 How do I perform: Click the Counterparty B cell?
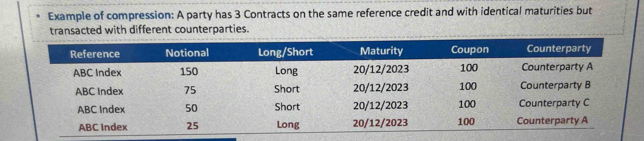pyautogui.click(x=555, y=85)
